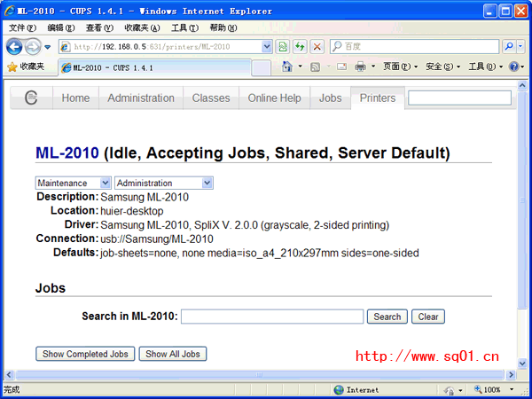Click the RSS feeds icon
This screenshot has width=532, height=399.
pyautogui.click(x=315, y=66)
